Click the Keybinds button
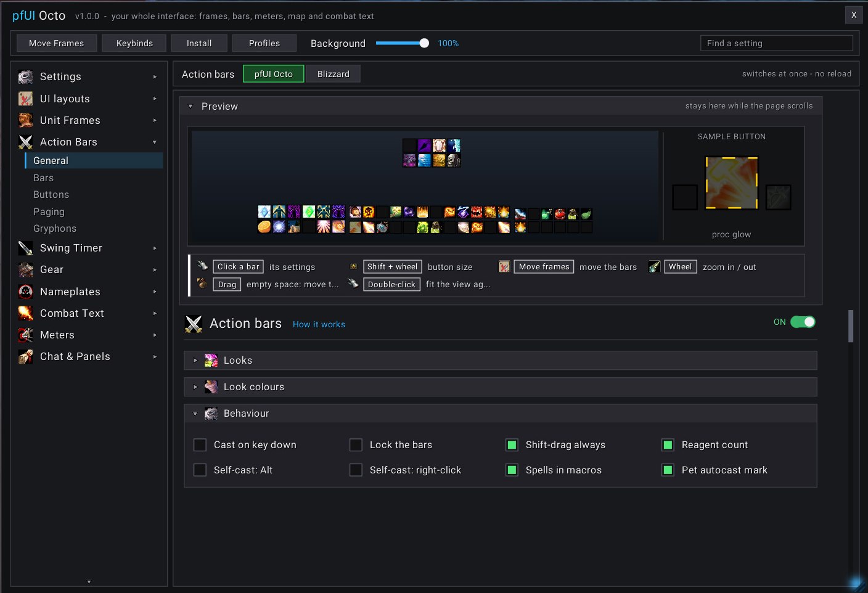868x593 pixels. (x=134, y=43)
